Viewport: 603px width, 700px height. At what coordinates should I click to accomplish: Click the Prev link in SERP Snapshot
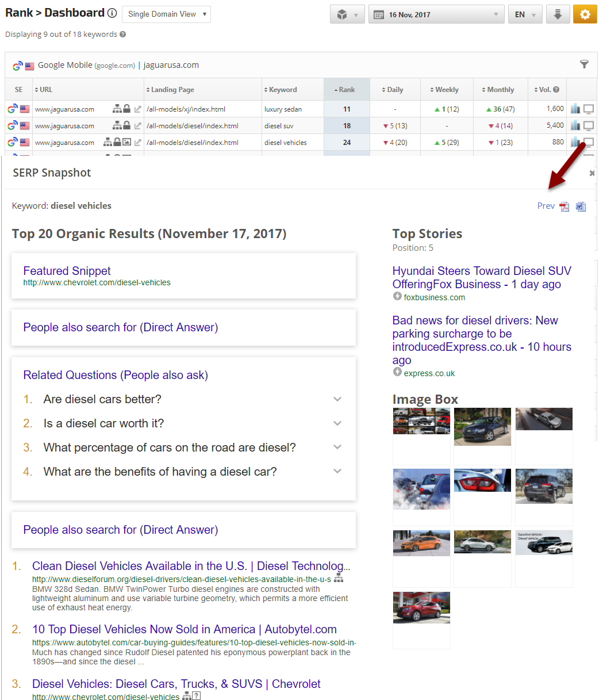tap(546, 206)
